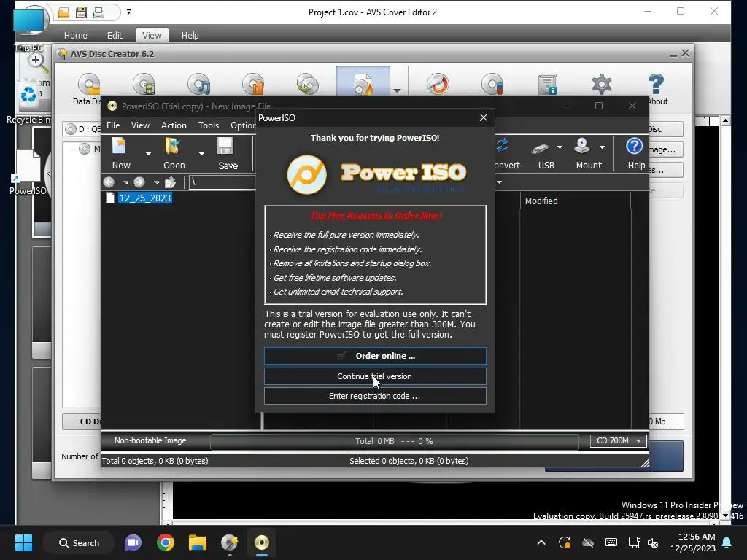This screenshot has width=747, height=560.
Task: Click the PowerISO path address field
Action: coord(222,182)
